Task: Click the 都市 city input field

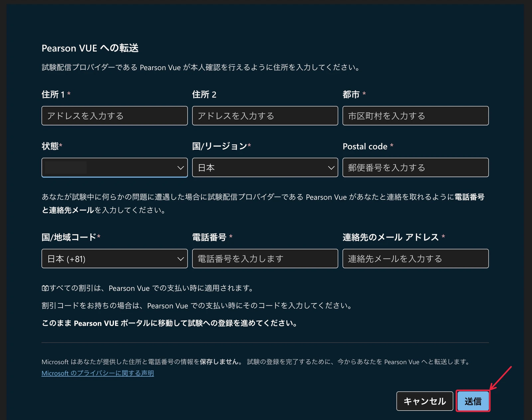Action: click(416, 116)
